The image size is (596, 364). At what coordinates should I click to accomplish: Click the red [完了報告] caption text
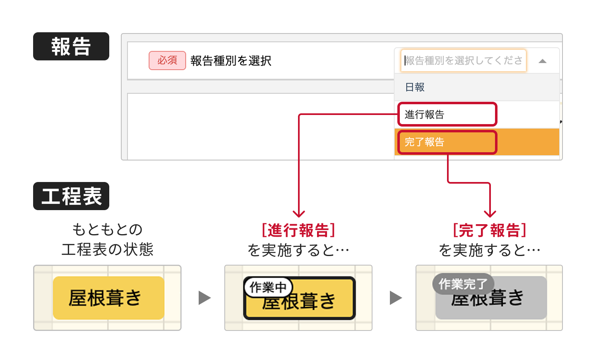(490, 230)
